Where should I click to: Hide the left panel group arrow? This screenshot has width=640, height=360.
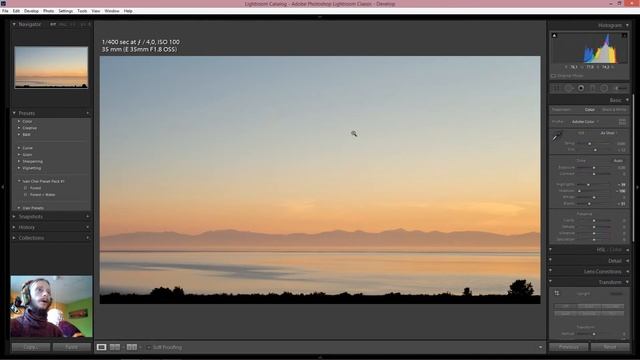[2, 187]
